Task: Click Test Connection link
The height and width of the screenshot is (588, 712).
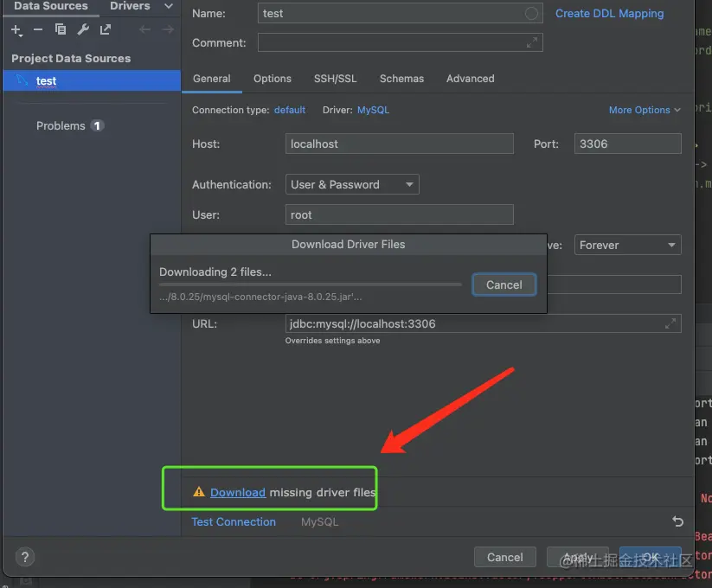Action: (234, 521)
